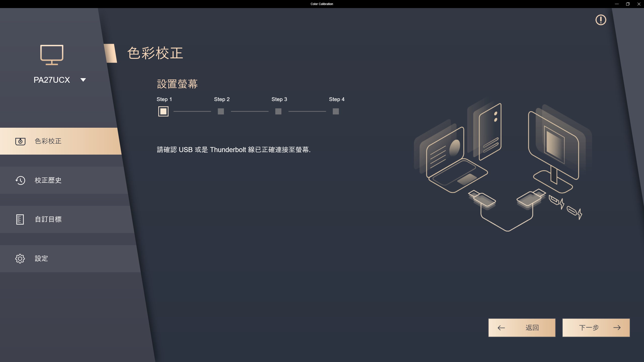Click the Step 4 label
The height and width of the screenshot is (362, 644).
tap(337, 99)
